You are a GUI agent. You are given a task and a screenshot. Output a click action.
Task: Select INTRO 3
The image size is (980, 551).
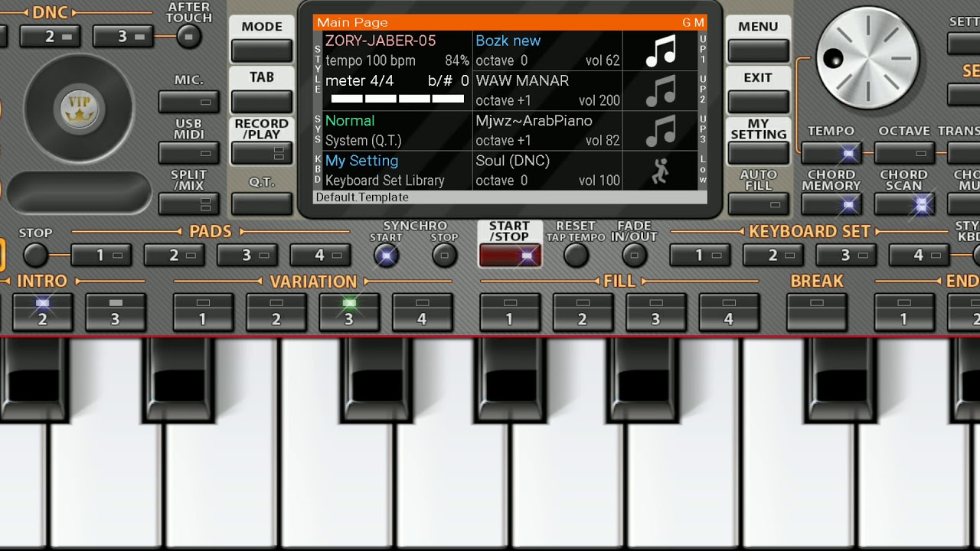click(x=116, y=311)
